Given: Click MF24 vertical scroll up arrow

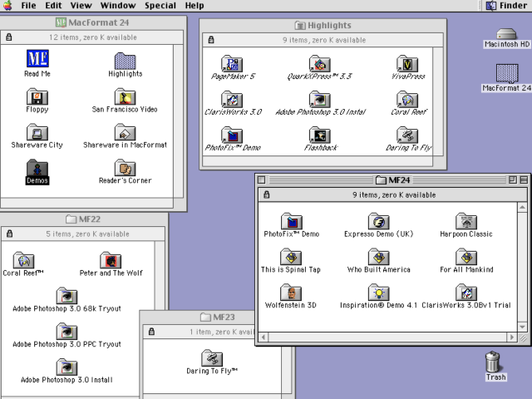Looking at the screenshot, I should click(x=522, y=207).
